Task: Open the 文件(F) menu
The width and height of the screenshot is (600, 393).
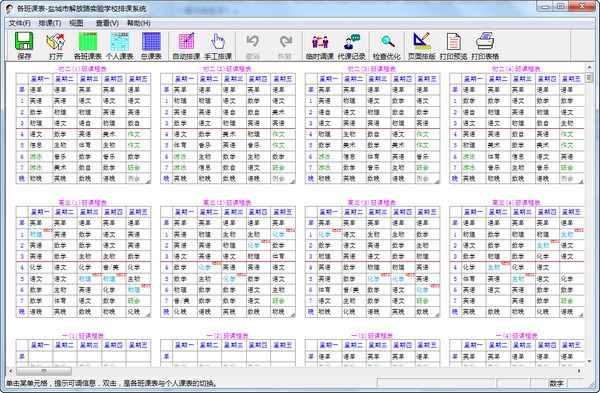Action: pos(20,23)
